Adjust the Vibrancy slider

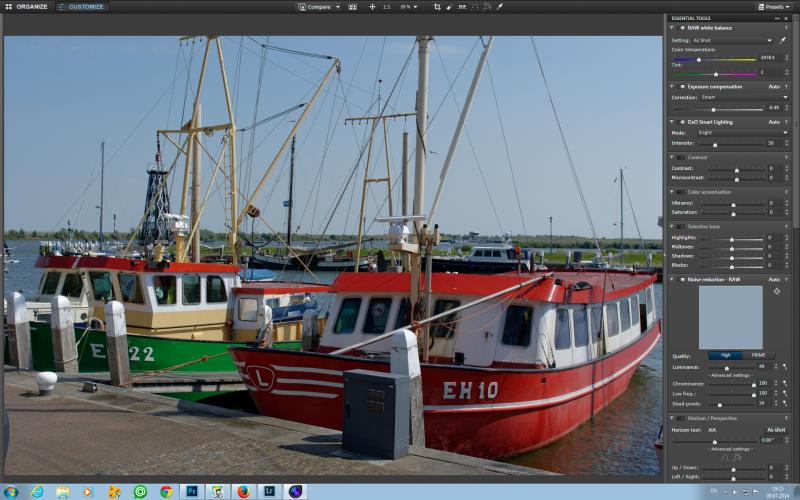(x=734, y=204)
